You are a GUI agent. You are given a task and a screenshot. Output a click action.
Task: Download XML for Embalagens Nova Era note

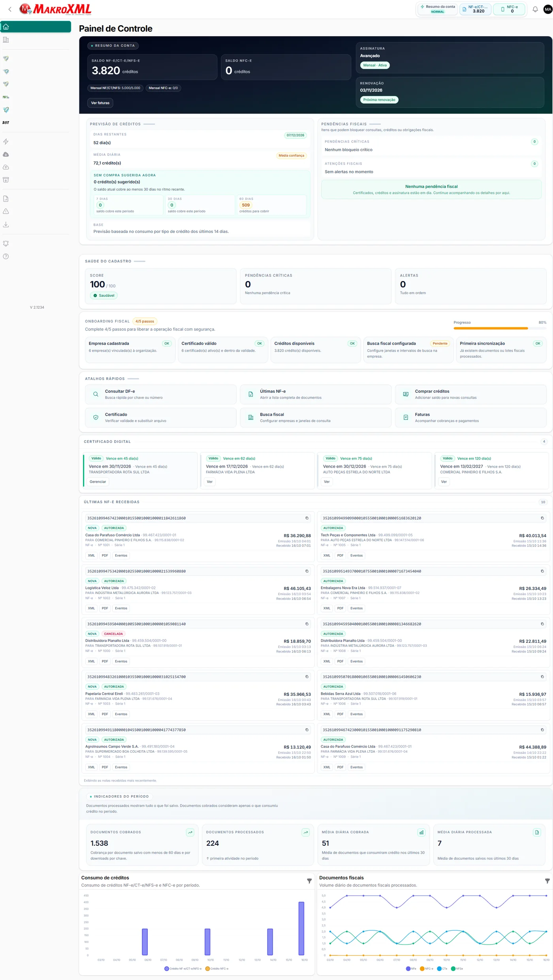coord(327,608)
